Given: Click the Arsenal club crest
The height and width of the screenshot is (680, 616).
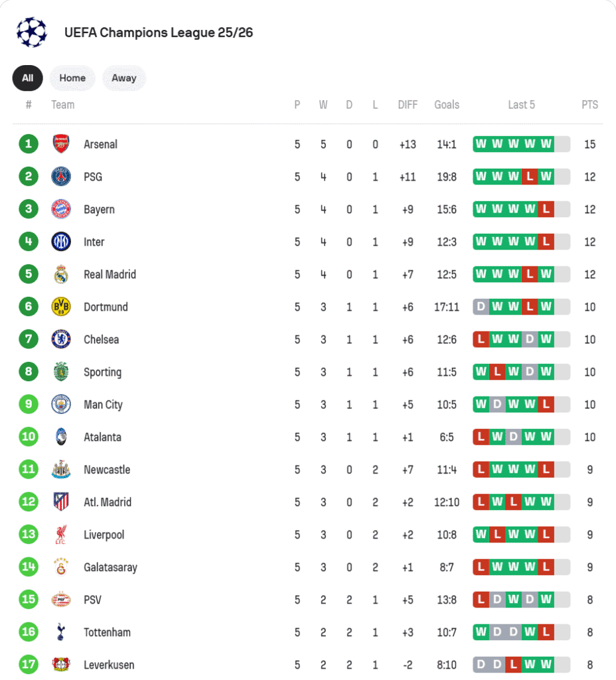Looking at the screenshot, I should tap(61, 144).
